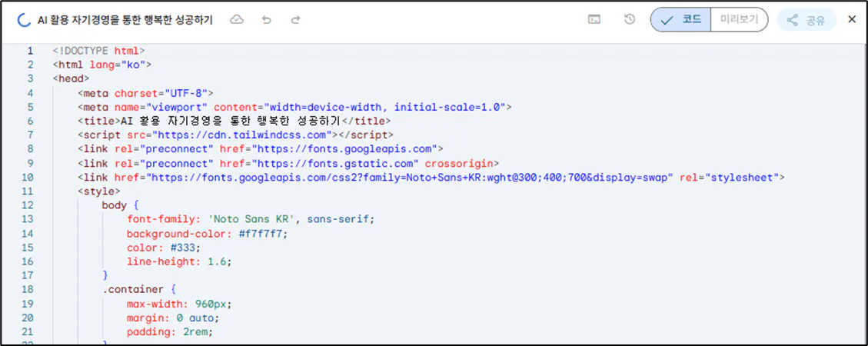Click the <title> tag line

234,121
